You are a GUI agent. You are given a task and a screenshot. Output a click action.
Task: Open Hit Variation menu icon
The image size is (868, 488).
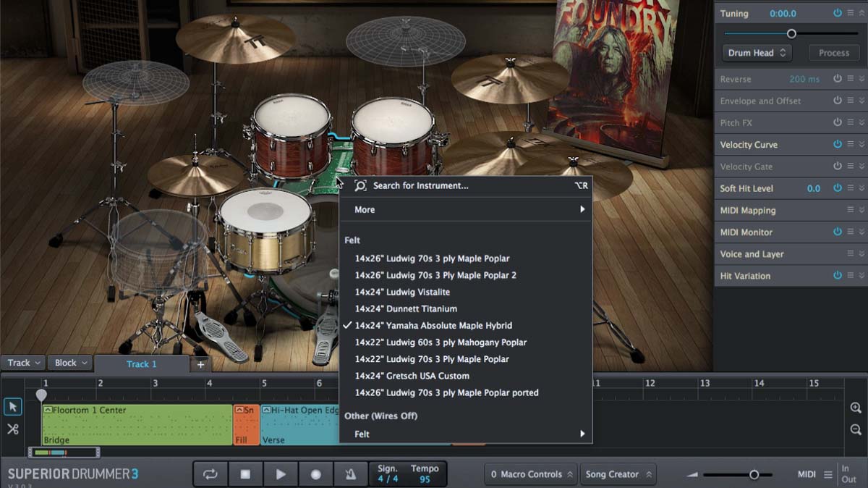851,275
